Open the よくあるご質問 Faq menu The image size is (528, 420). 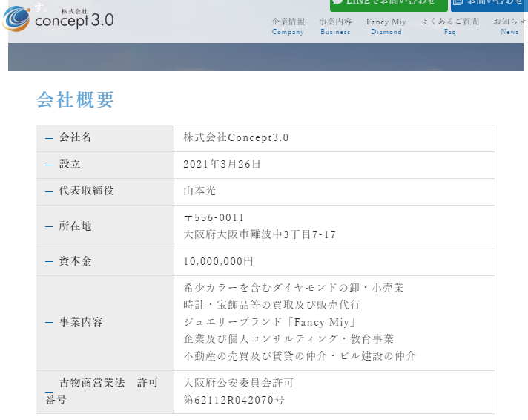450,26
